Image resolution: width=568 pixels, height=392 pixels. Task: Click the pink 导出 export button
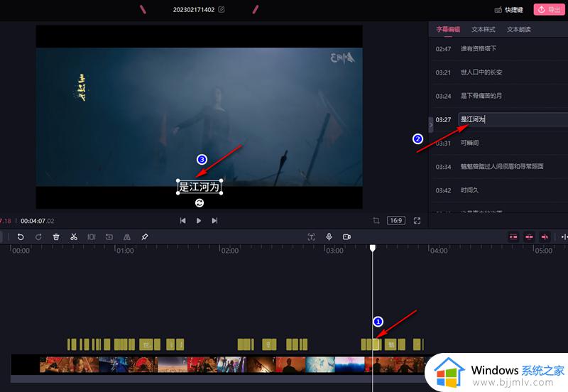(549, 9)
